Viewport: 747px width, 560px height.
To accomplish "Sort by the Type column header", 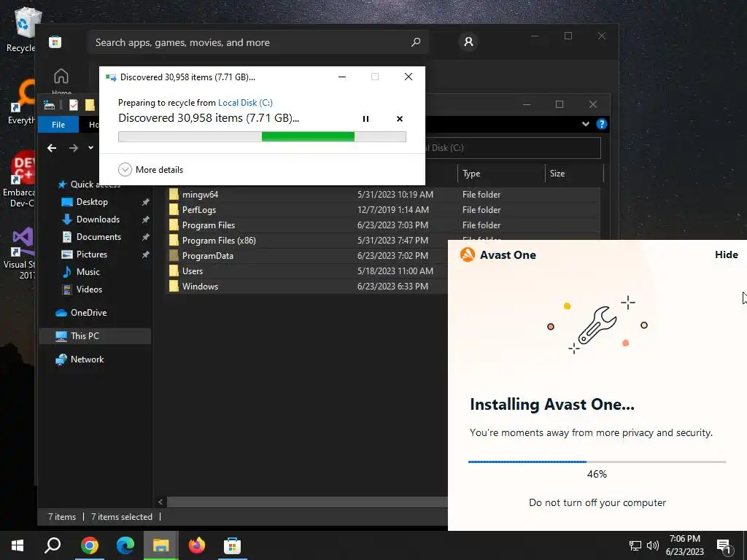I will (501, 174).
